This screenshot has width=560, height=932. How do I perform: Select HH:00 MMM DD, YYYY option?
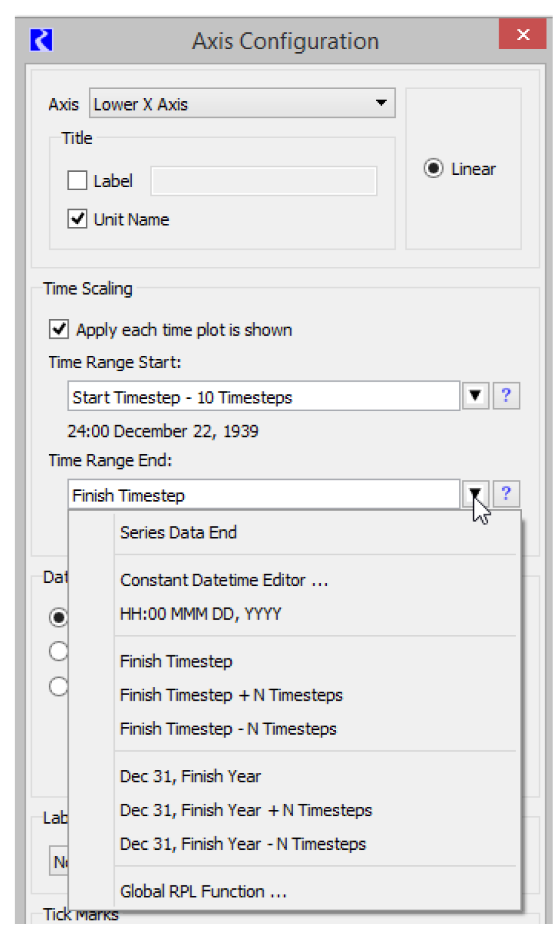[201, 614]
